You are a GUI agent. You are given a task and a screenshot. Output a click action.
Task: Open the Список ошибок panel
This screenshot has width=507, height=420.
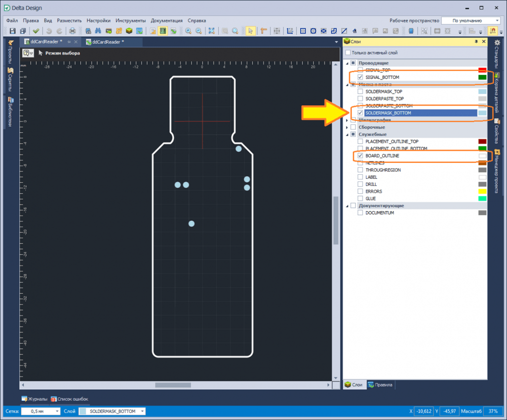pos(69,399)
